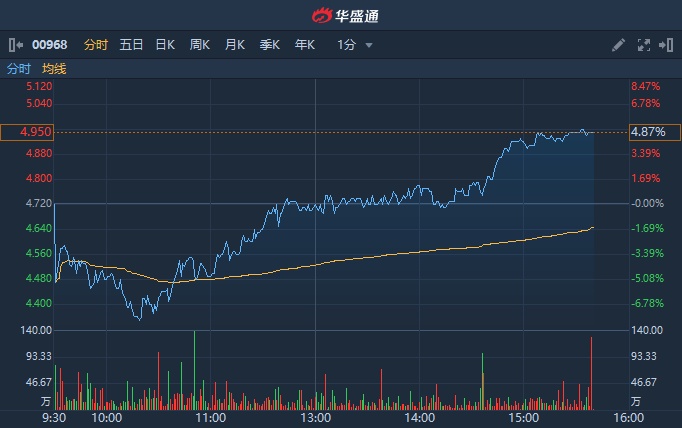Open the 1分 interval dropdown

pos(355,45)
